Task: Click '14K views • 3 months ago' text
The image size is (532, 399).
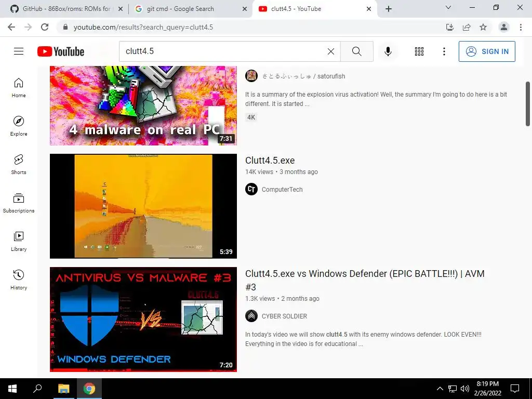Action: (x=282, y=171)
